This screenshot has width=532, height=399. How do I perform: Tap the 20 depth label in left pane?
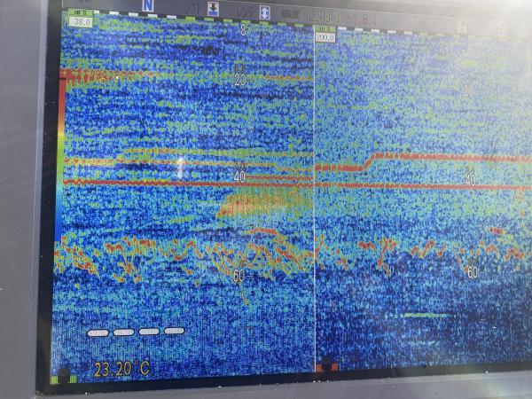(240, 80)
